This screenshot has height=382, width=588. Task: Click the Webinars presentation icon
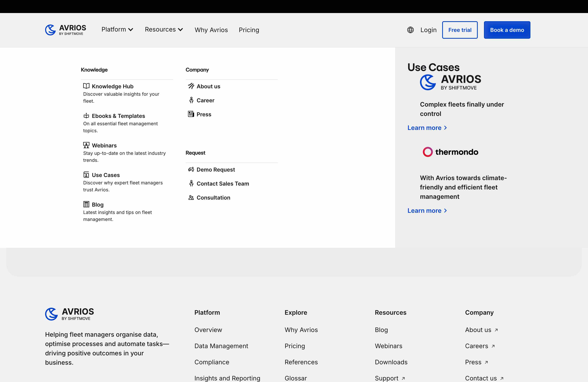[x=86, y=145]
